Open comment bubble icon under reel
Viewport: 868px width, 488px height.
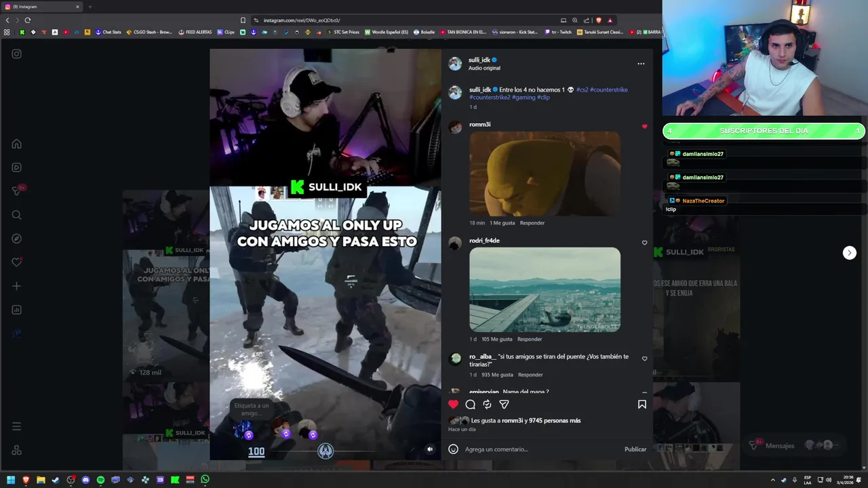(x=471, y=404)
